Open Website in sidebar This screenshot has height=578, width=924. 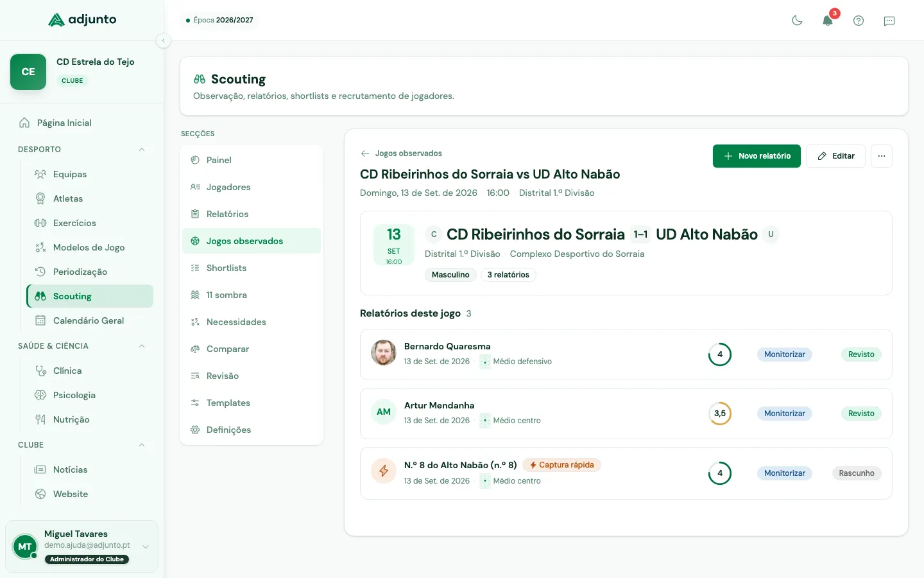(x=90, y=494)
